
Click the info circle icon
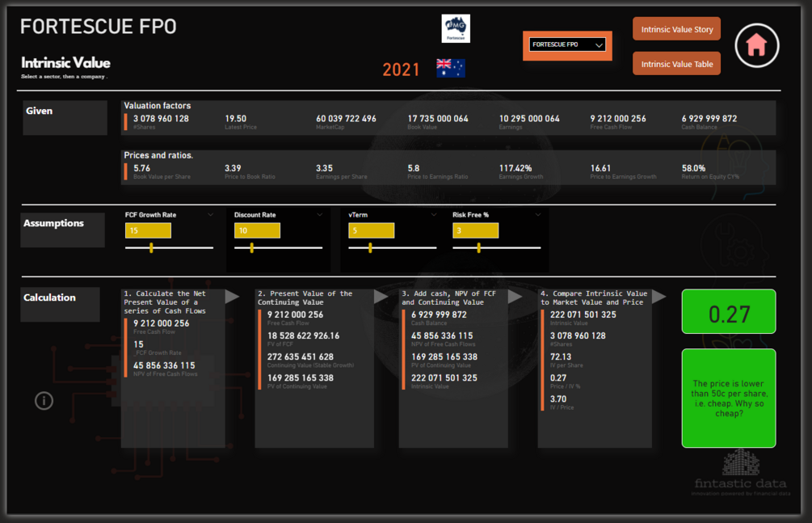click(x=44, y=401)
